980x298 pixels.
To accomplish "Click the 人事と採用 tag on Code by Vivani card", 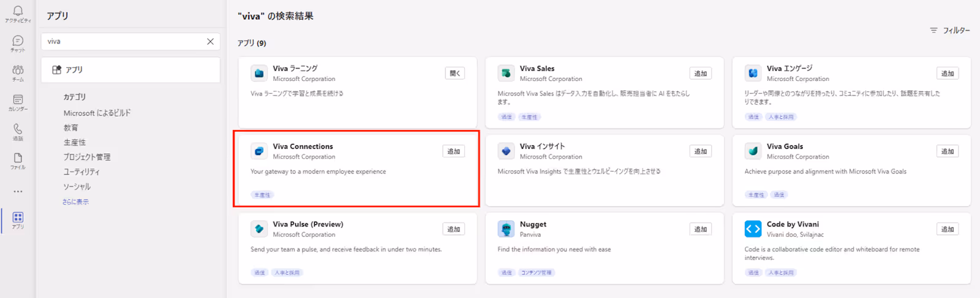I will (781, 273).
